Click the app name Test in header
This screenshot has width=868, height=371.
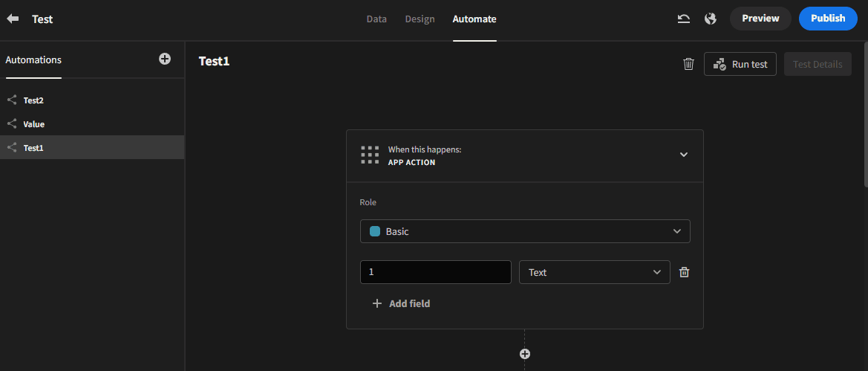[42, 19]
